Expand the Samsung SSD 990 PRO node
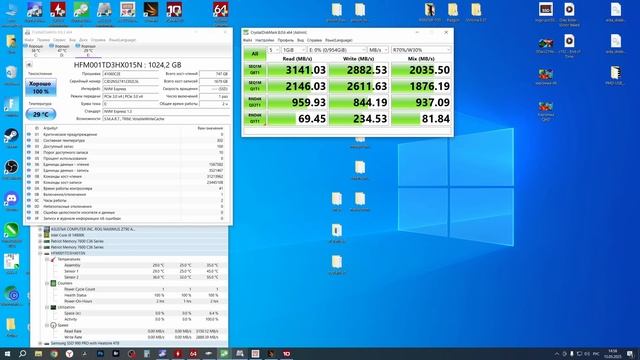640x360 pixels. [x=40, y=344]
